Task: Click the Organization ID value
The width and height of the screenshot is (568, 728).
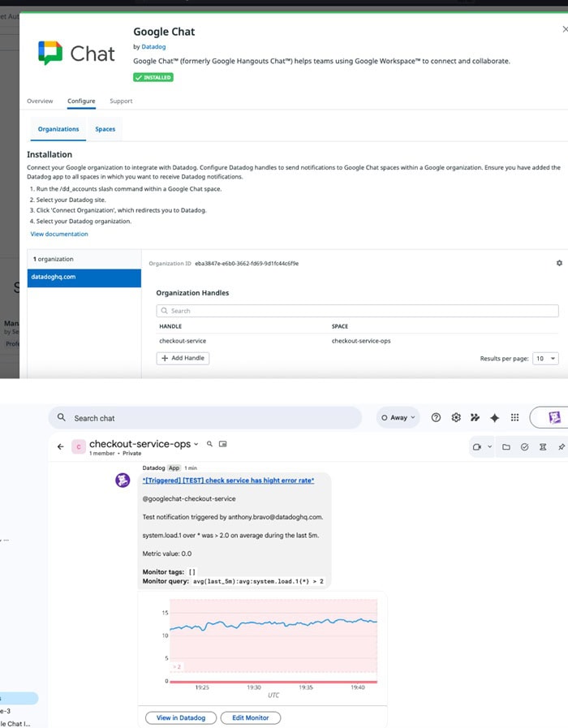Action: tap(247, 263)
